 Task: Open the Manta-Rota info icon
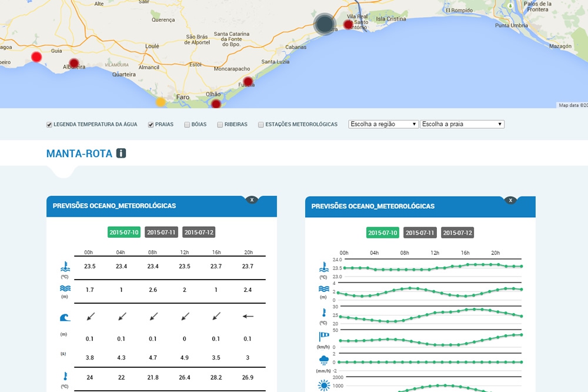(x=121, y=153)
